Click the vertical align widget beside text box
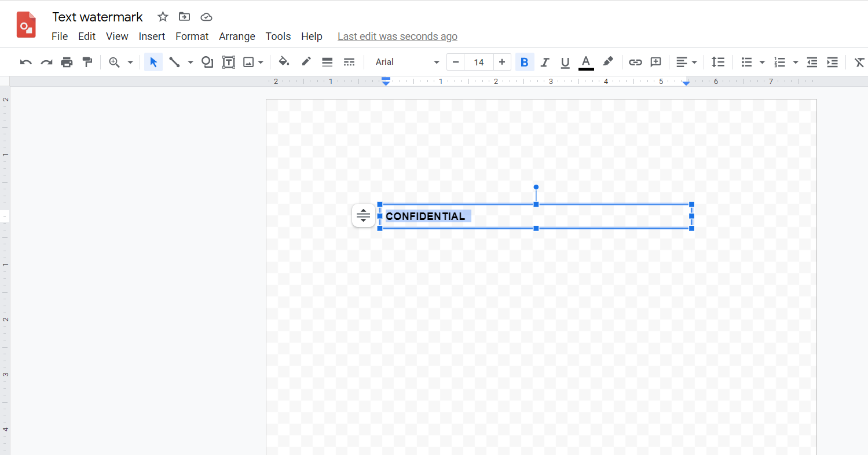 point(363,216)
